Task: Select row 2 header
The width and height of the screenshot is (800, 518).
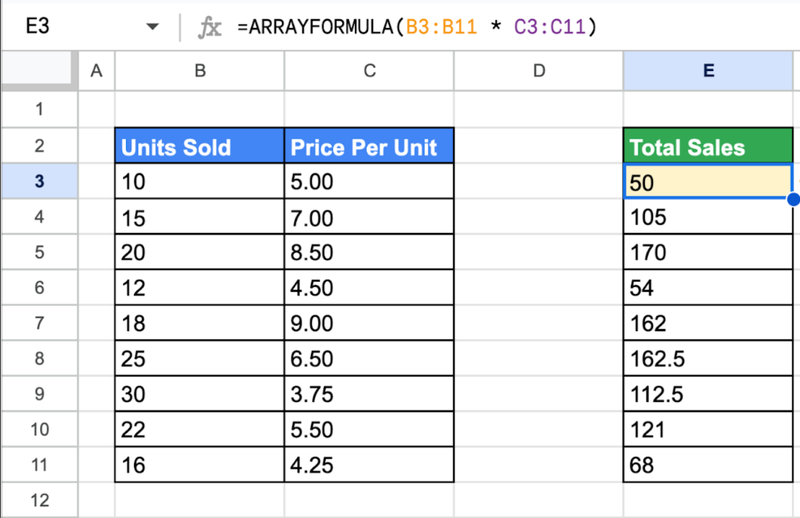Action: click(39, 145)
